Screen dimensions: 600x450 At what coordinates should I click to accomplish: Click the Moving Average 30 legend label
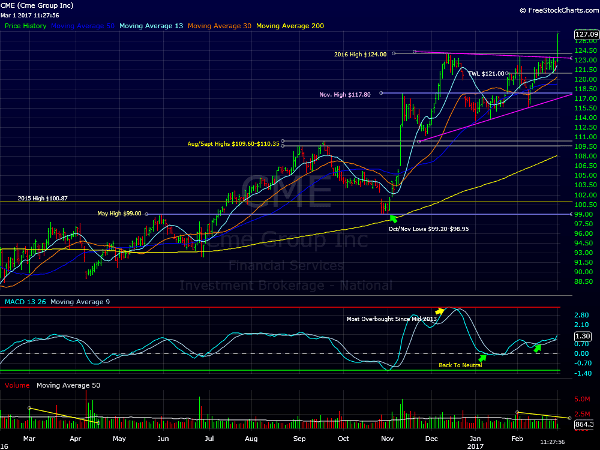(x=219, y=26)
